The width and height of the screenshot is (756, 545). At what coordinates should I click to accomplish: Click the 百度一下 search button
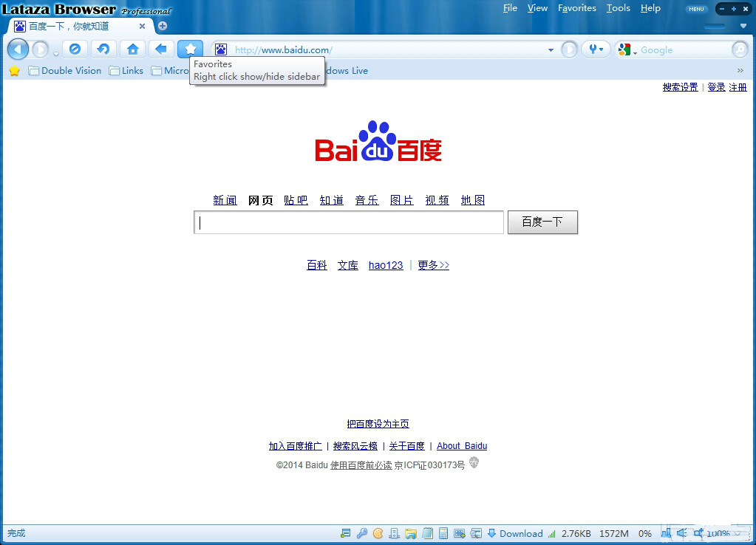coord(542,222)
